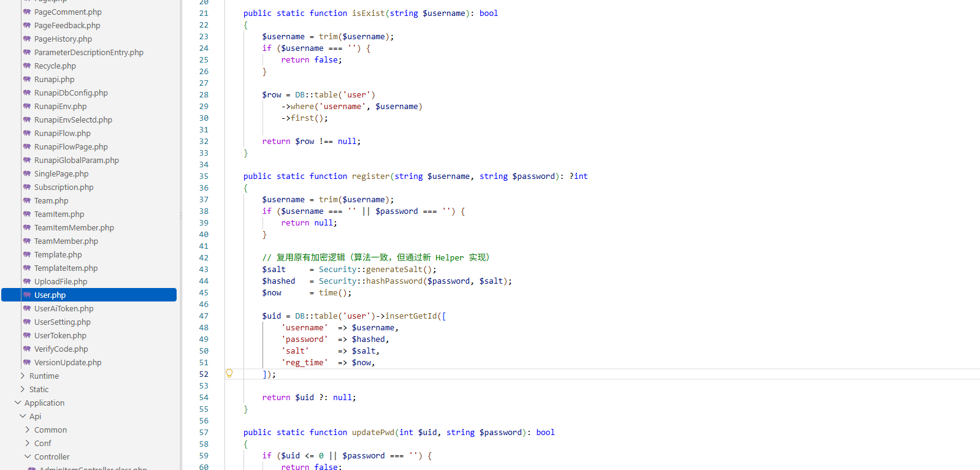980x470 pixels.
Task: Open RunapiGlobalParam.php file
Action: pos(77,160)
